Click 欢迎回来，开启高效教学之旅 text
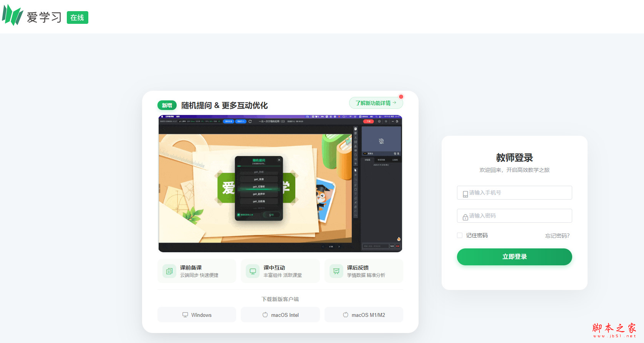Screen dimensions: 644x343 coord(515,170)
